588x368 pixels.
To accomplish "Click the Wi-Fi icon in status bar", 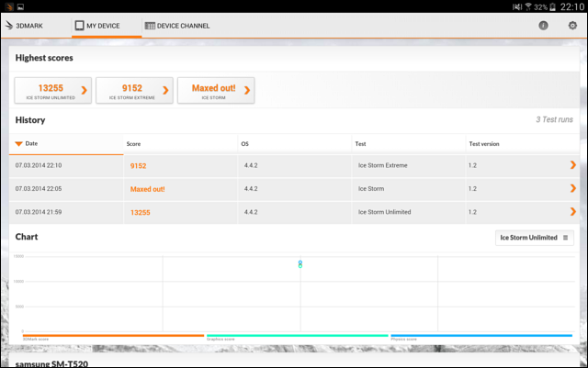I will click(x=528, y=6).
